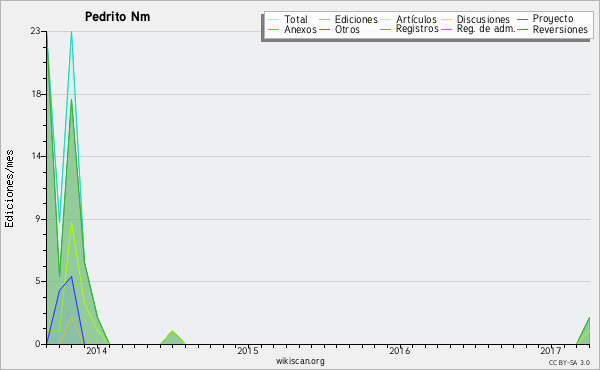Click the 2014 x-axis label

[x=96, y=350]
